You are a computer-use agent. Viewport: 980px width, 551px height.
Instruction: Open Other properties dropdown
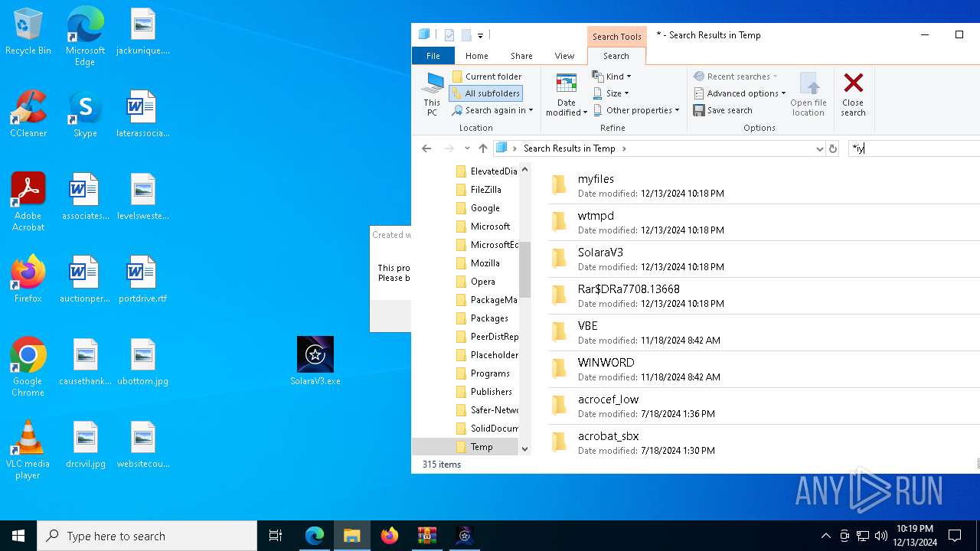pyautogui.click(x=635, y=110)
